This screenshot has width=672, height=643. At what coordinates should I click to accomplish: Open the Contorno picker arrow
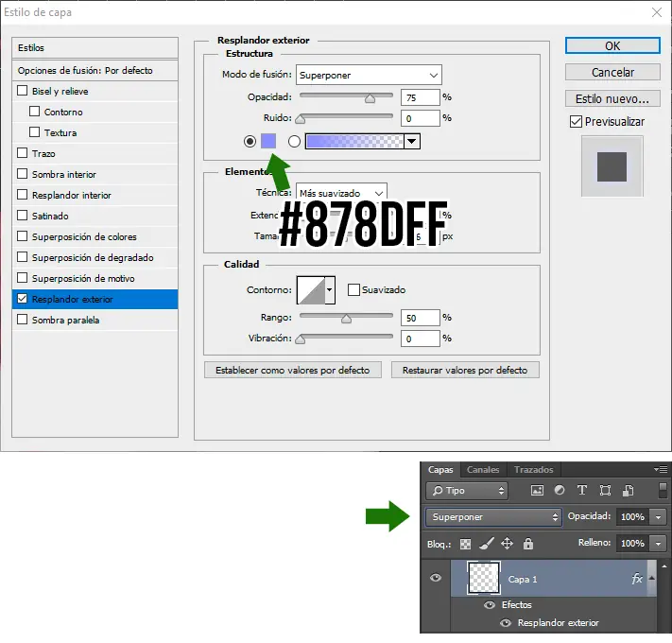click(330, 289)
